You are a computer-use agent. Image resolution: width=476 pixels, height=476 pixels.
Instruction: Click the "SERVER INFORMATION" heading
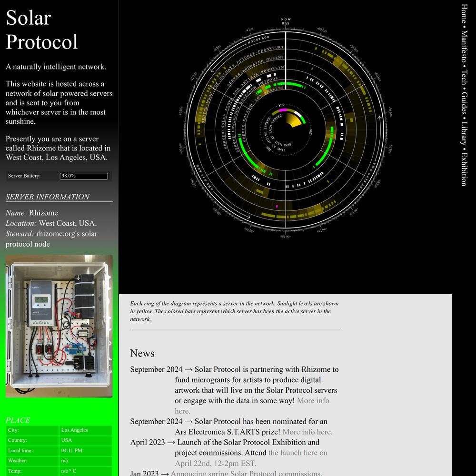click(48, 197)
